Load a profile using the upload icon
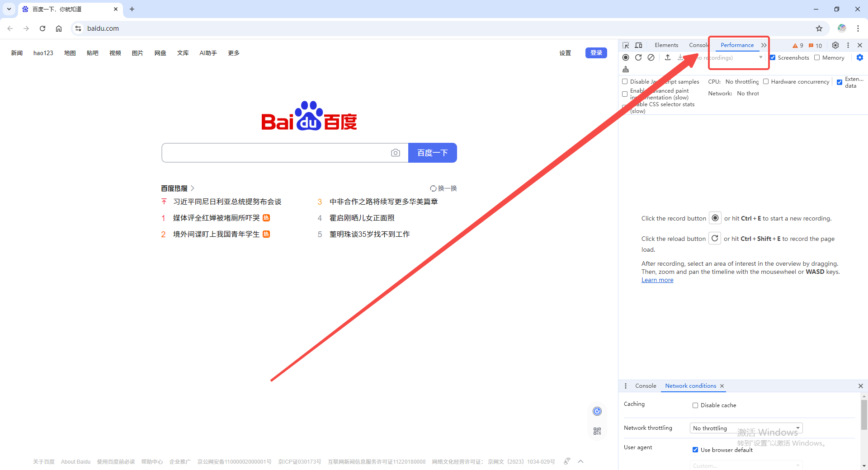868x470 pixels. point(668,57)
